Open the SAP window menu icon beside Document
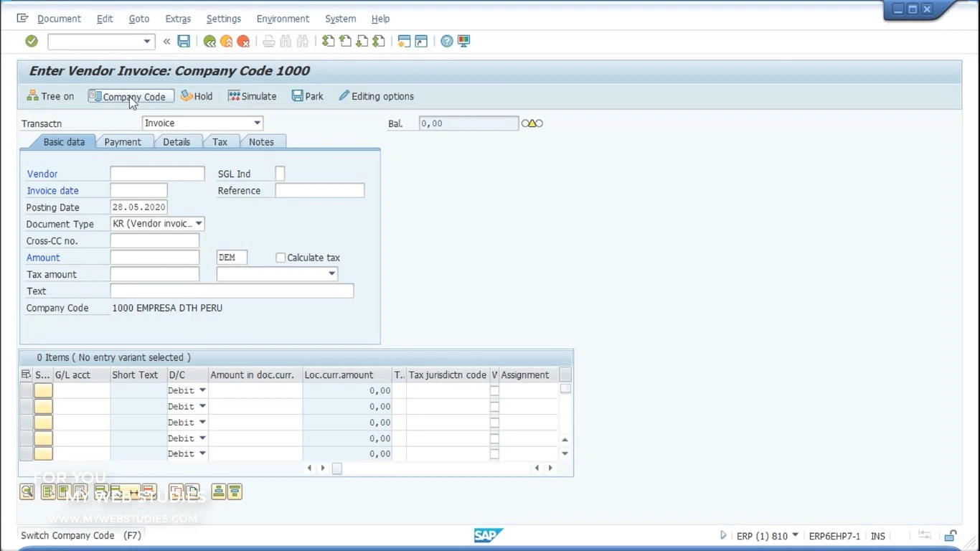Viewport: 980px width, 551px height. [x=22, y=19]
